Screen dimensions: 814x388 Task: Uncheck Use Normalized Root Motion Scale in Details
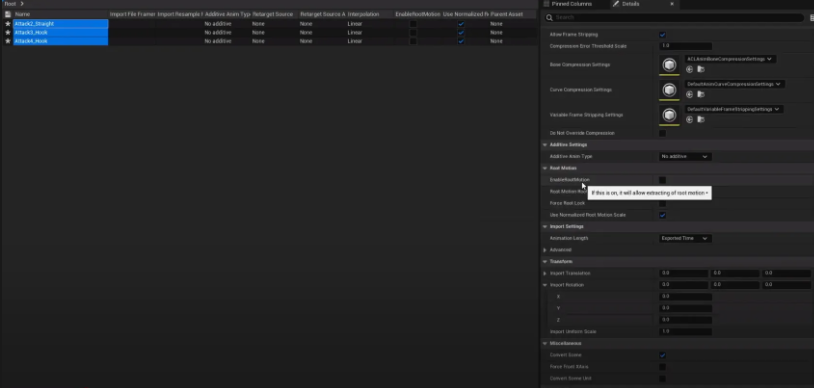click(662, 215)
